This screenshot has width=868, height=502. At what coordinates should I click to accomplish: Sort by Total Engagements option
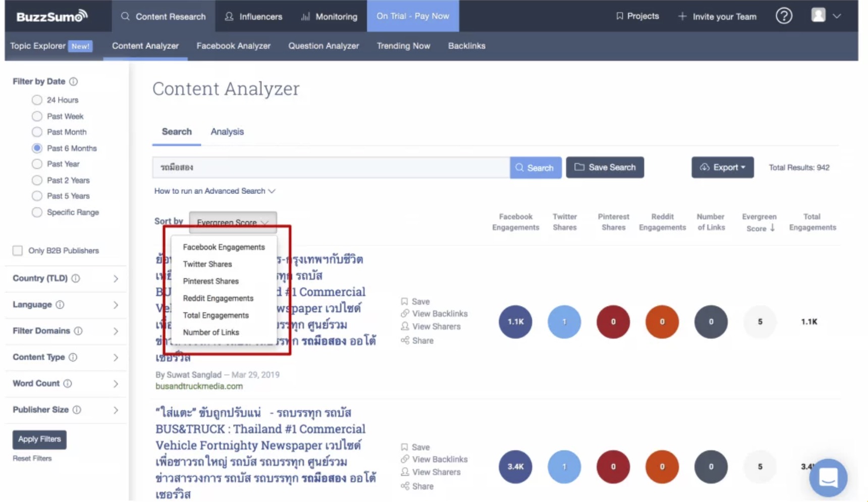pyautogui.click(x=215, y=315)
